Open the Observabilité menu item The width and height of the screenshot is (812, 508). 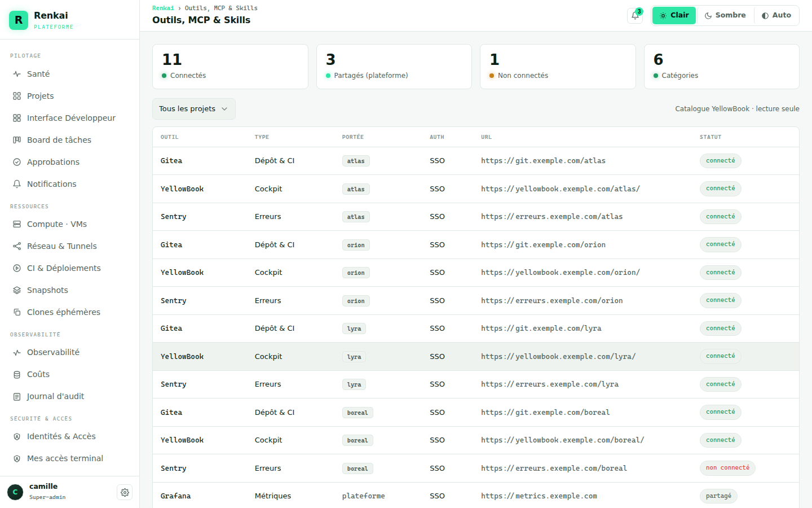point(70,352)
